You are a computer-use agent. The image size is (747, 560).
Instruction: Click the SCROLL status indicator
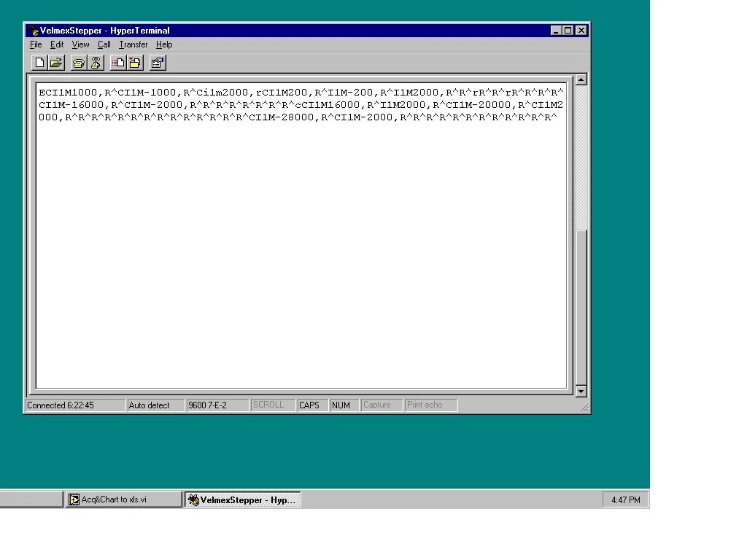[x=273, y=405]
